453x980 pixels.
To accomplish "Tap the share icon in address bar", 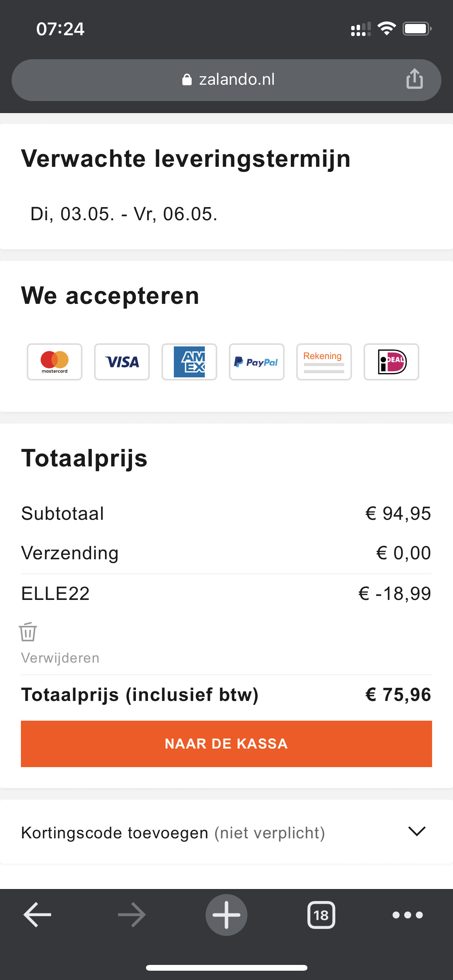I will pos(414,79).
